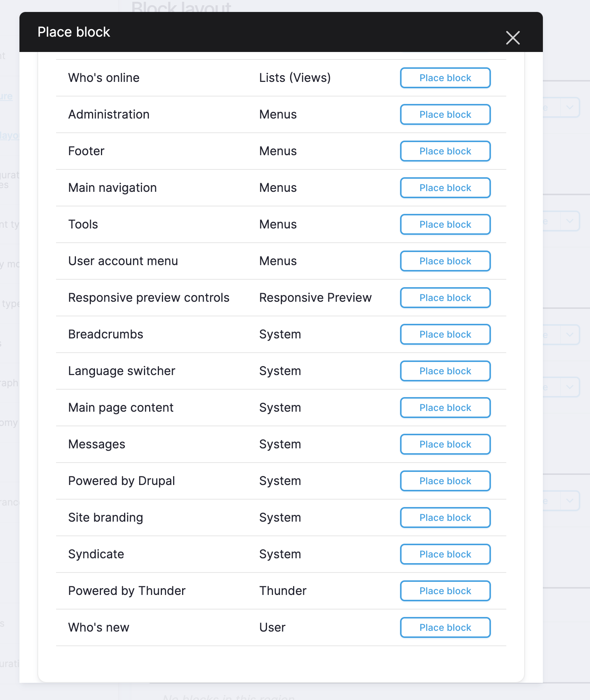Place the Powered by Thunder block
The width and height of the screenshot is (590, 700).
point(445,591)
